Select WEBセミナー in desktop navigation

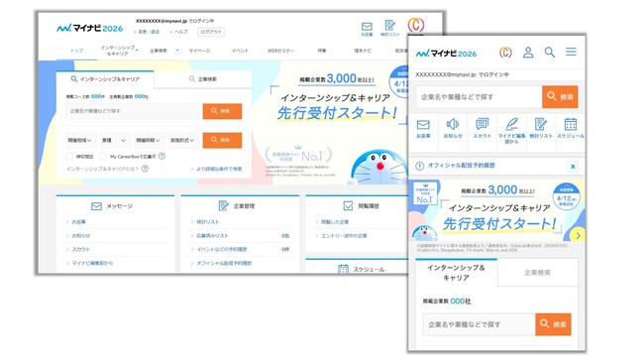(x=281, y=51)
